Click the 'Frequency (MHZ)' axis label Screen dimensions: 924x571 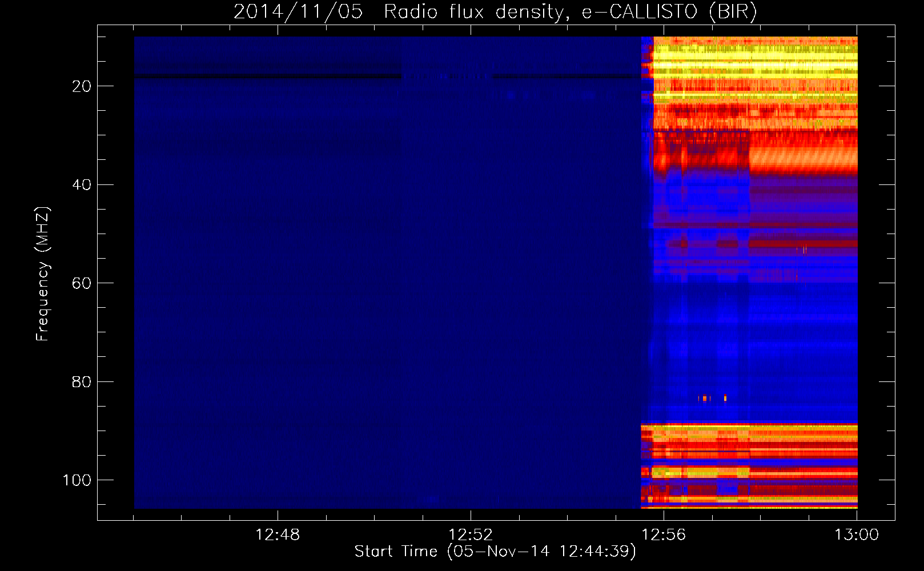43,274
